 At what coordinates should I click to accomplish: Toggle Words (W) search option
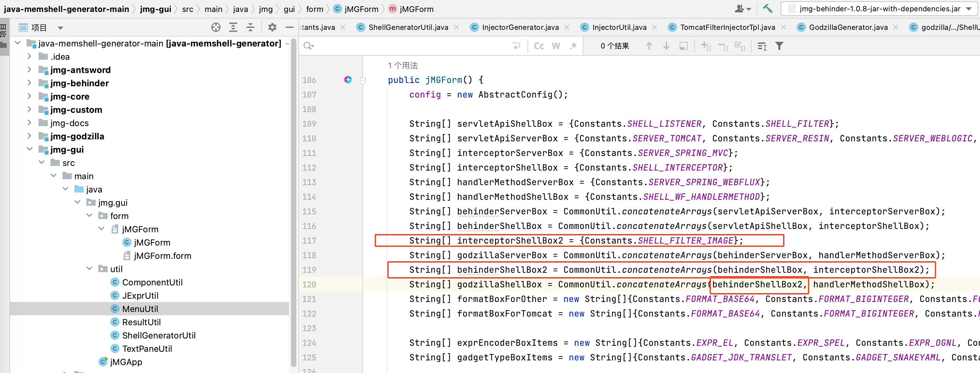556,46
